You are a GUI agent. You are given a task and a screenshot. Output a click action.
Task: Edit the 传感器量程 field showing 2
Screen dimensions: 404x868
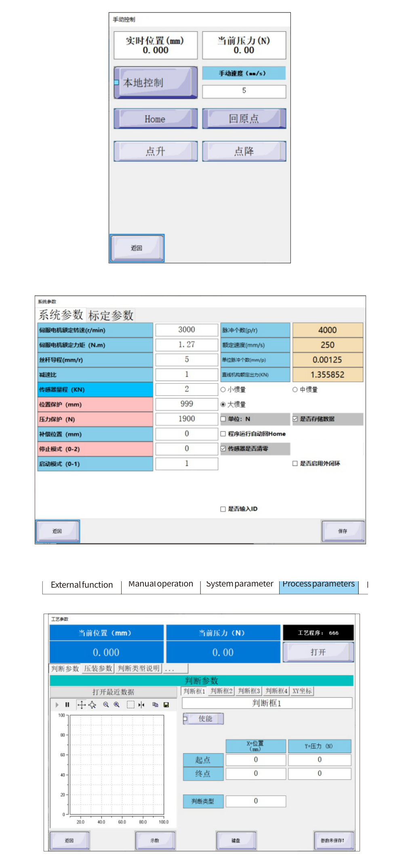click(x=187, y=389)
